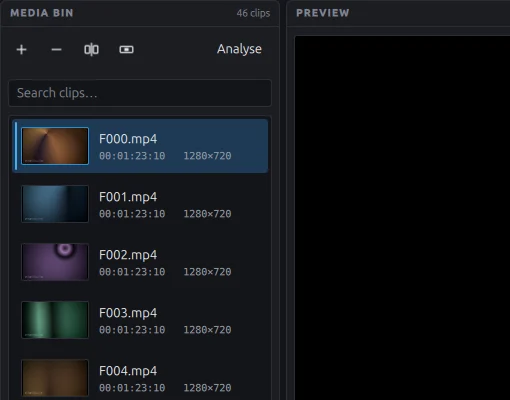Viewport: 510px width, 400px height.
Task: Select the F000.mp4 thumbnail
Action: point(55,146)
